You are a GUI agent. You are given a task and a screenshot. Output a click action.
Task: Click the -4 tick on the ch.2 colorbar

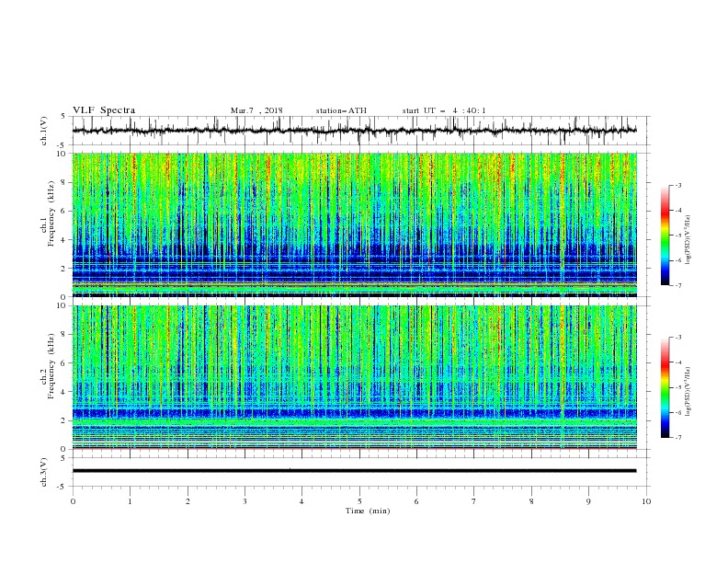[678, 362]
